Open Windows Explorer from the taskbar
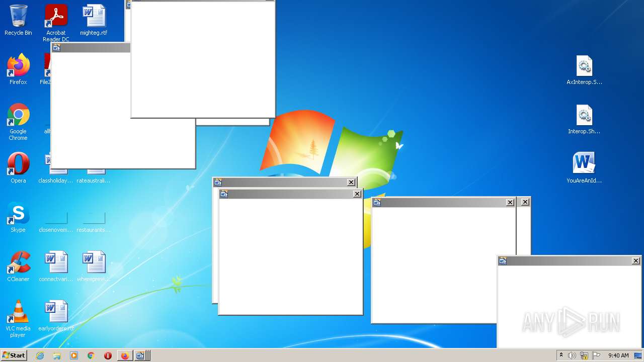The width and height of the screenshot is (644, 362). coord(57,355)
